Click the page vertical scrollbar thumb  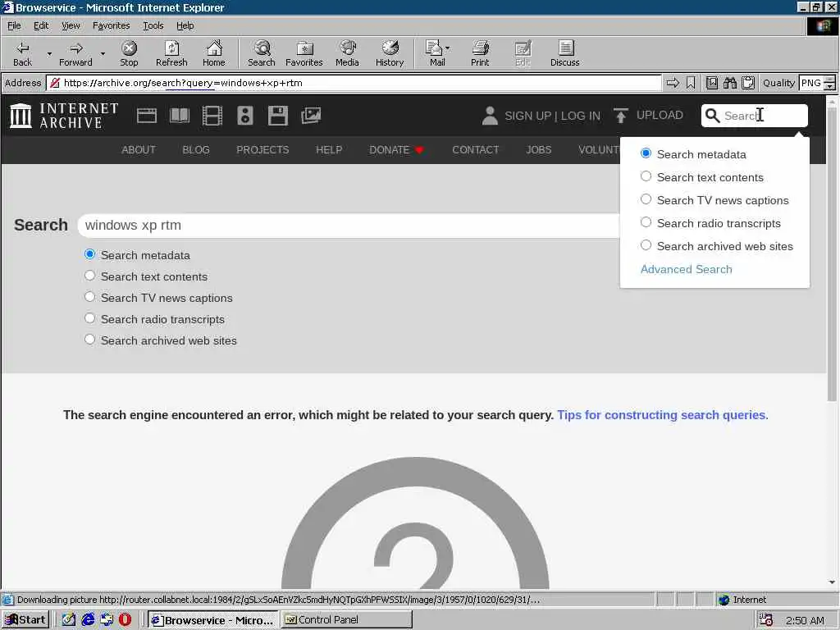[x=832, y=253]
